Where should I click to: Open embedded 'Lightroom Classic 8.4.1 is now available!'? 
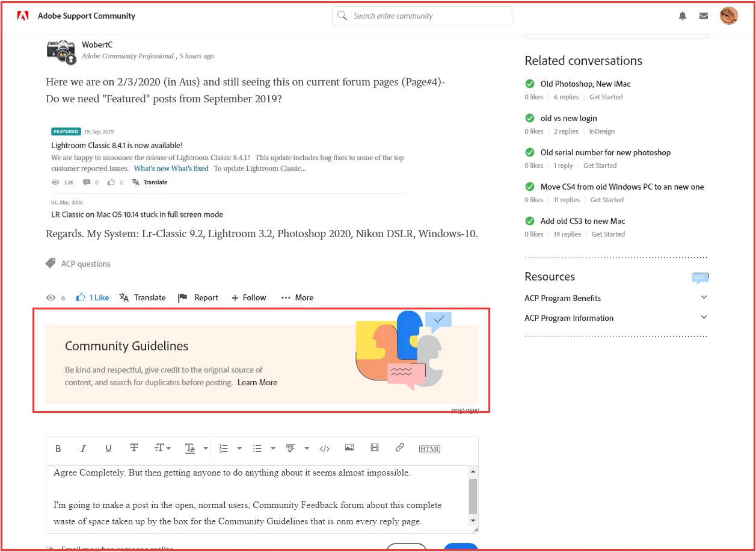[x=117, y=145]
